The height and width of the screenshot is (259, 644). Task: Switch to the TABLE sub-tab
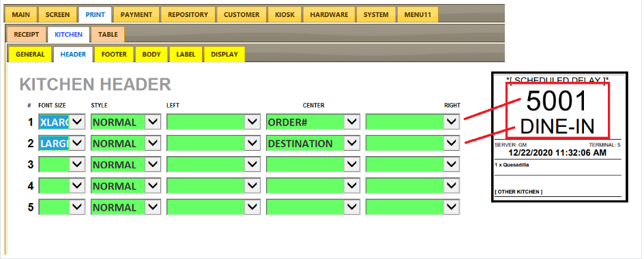point(108,35)
